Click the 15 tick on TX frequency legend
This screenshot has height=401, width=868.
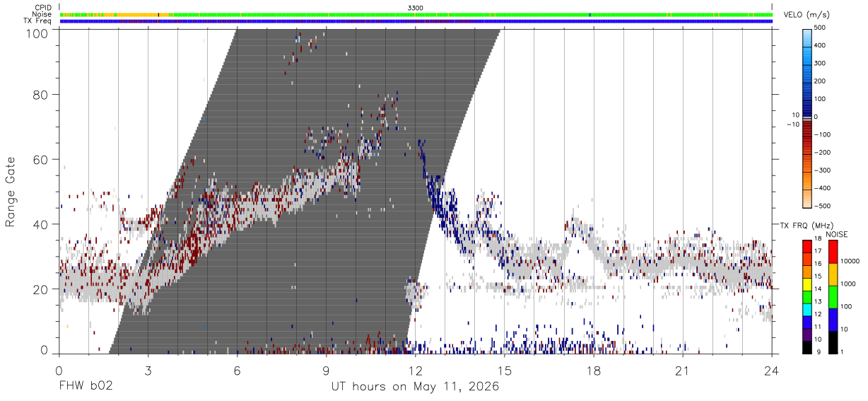(819, 277)
